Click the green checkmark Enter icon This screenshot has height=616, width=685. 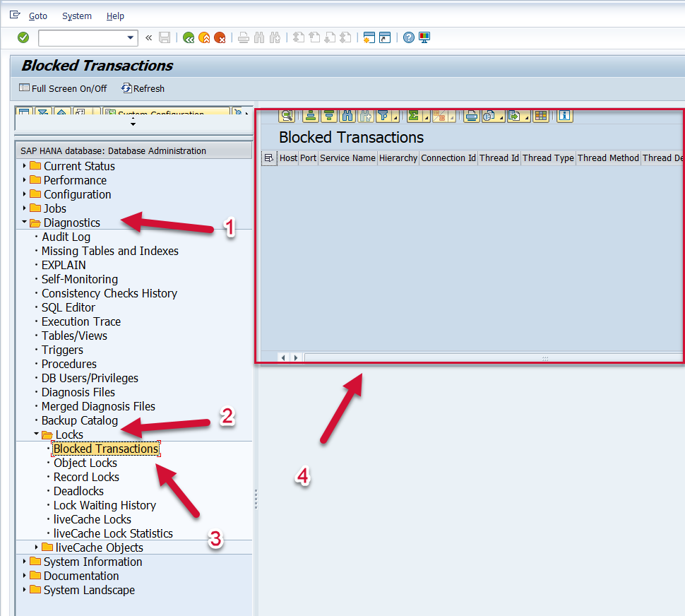(x=23, y=37)
